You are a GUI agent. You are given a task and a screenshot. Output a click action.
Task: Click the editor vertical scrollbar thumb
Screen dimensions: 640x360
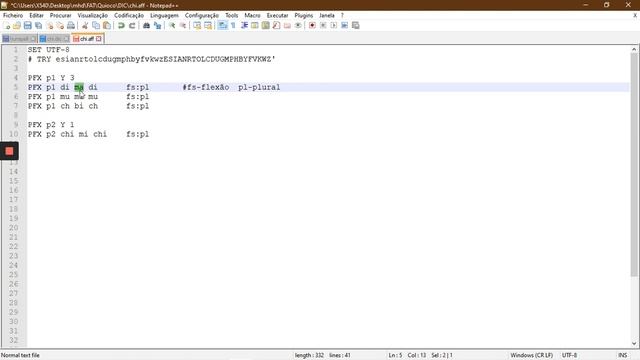point(634,165)
